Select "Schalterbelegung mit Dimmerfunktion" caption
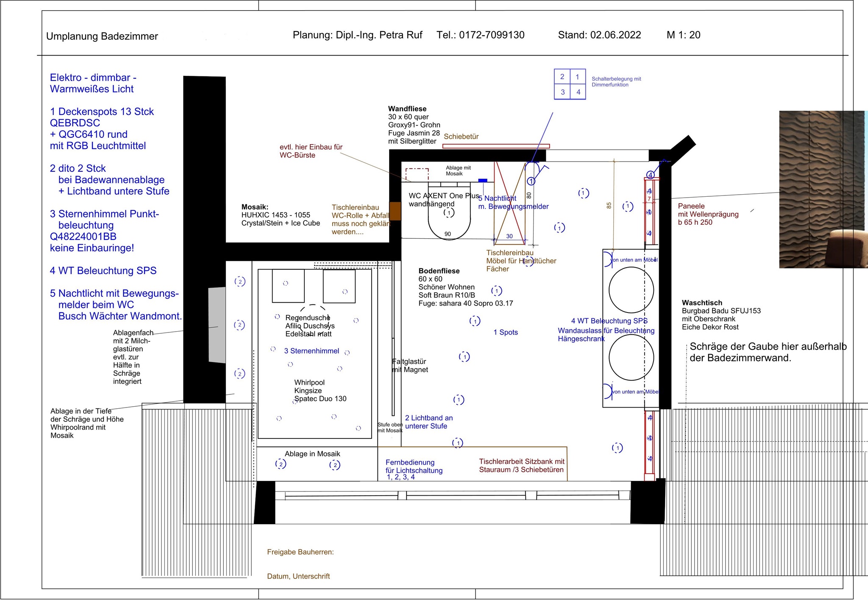The image size is (868, 614). 616,82
